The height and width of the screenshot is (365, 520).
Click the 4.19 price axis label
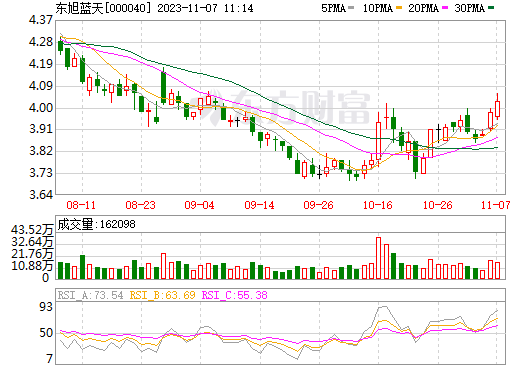(x=41, y=64)
